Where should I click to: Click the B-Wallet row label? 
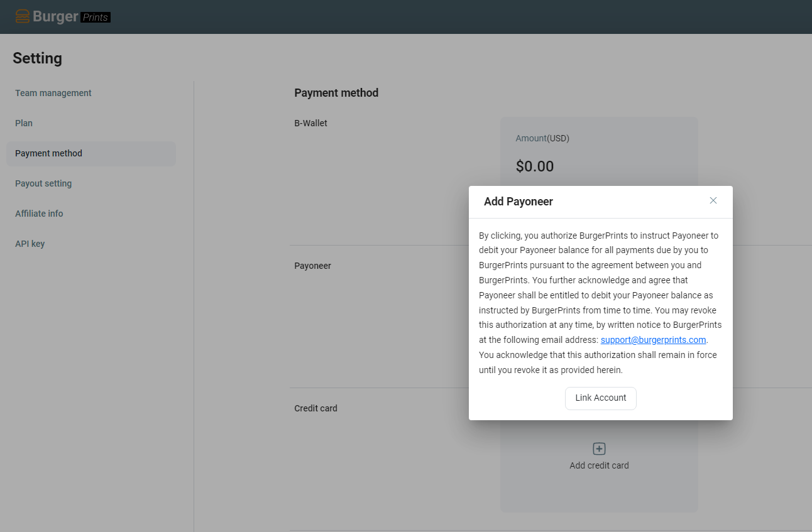coord(310,123)
